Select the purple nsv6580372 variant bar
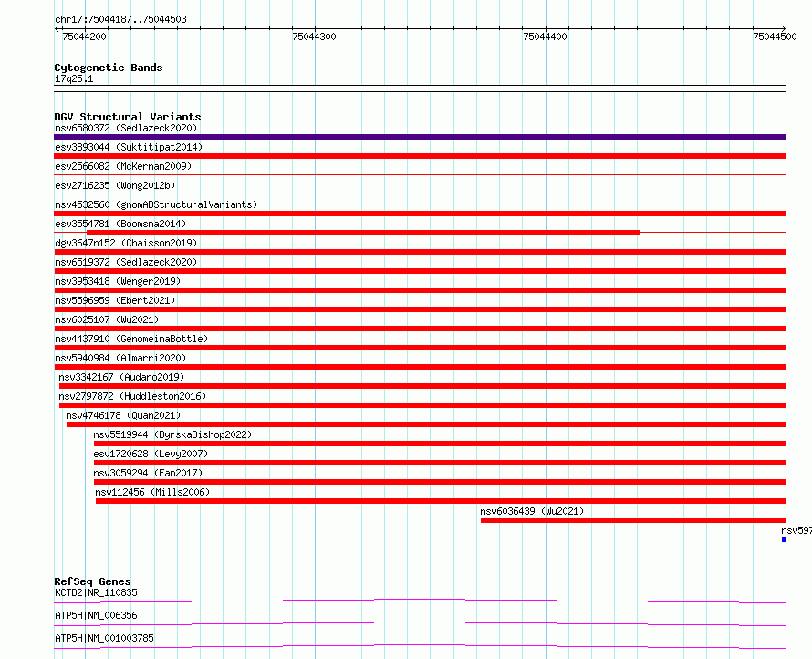 420,137
